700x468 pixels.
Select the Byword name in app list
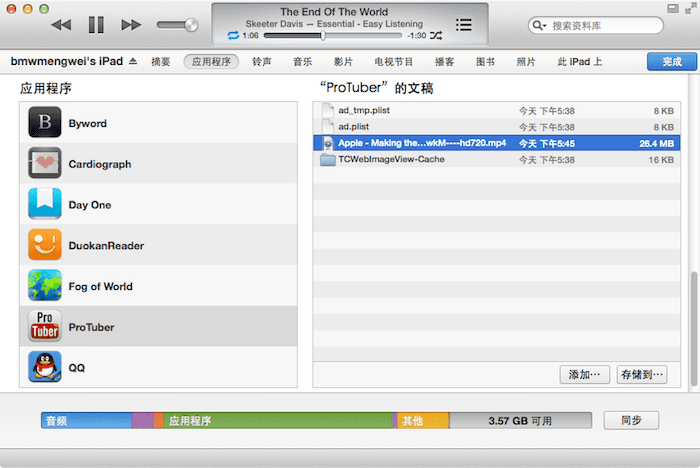(88, 124)
